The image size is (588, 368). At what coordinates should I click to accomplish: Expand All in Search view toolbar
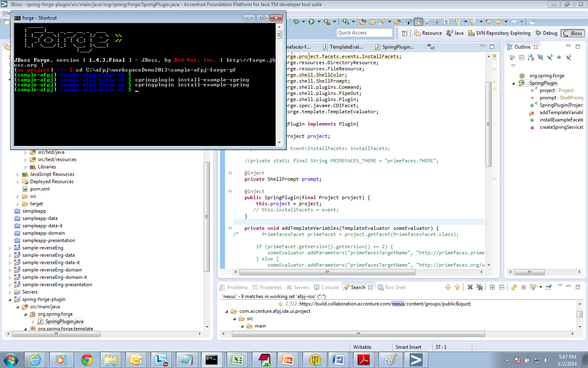(492, 287)
